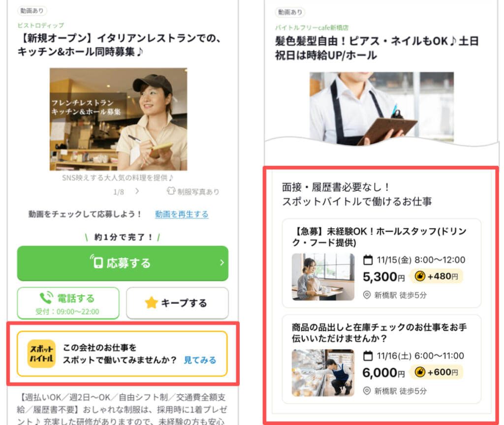Click the calendar icon beside 11/16(土)

click(x=368, y=356)
